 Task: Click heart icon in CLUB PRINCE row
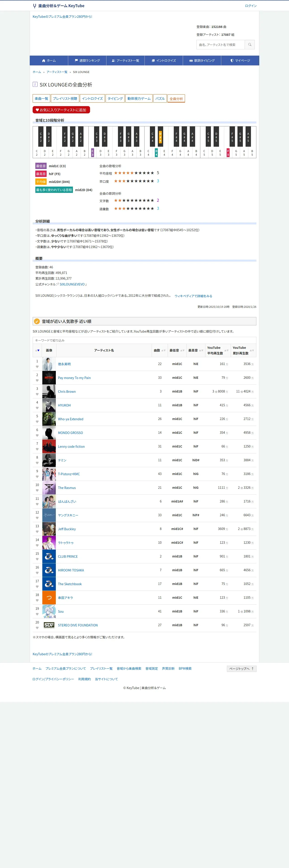[37, 559]
